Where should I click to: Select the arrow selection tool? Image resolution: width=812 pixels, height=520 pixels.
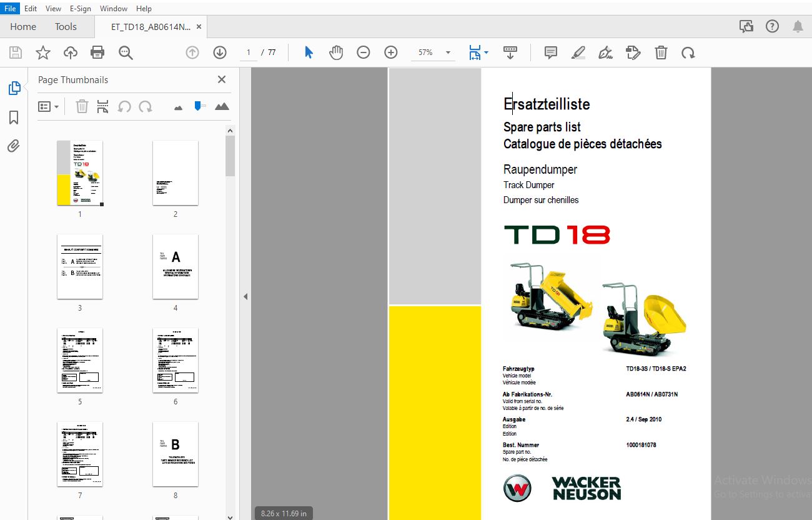click(309, 52)
